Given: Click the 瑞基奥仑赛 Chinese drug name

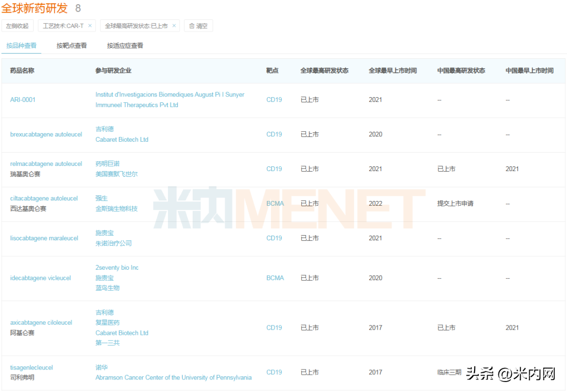Looking at the screenshot, I should [x=25, y=174].
